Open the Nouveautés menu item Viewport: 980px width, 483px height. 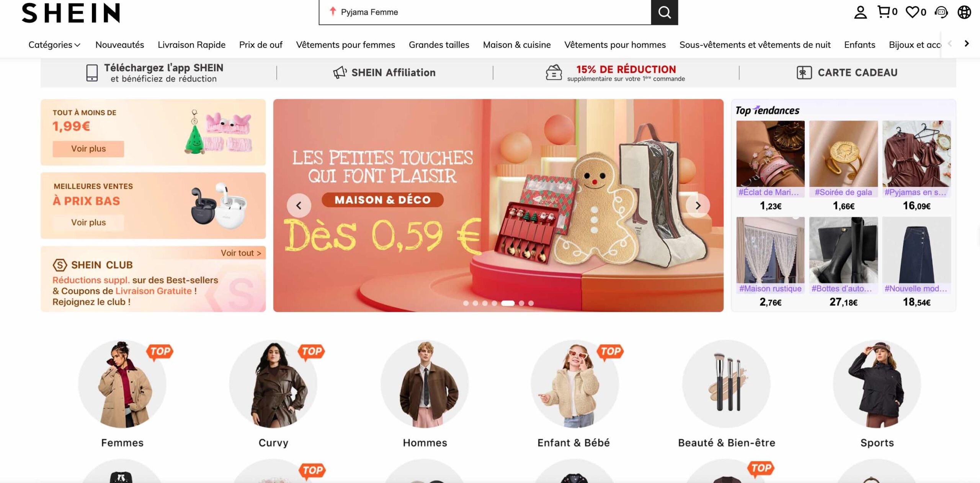tap(119, 45)
